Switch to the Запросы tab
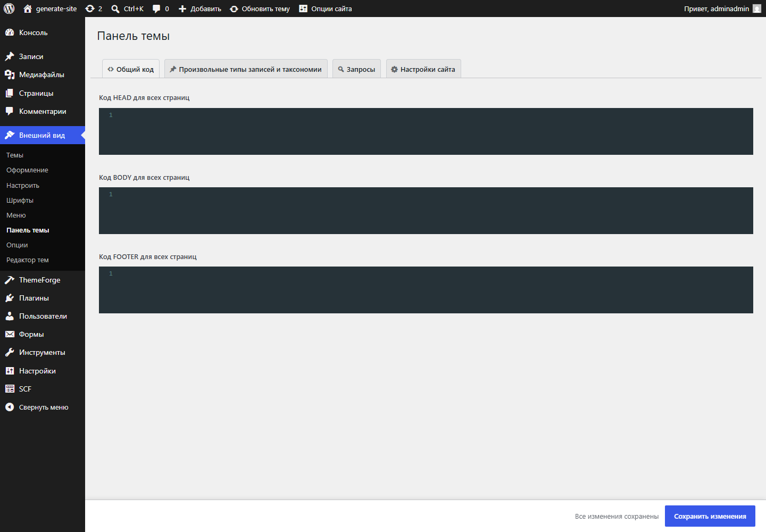Image resolution: width=766 pixels, height=532 pixels. point(356,69)
